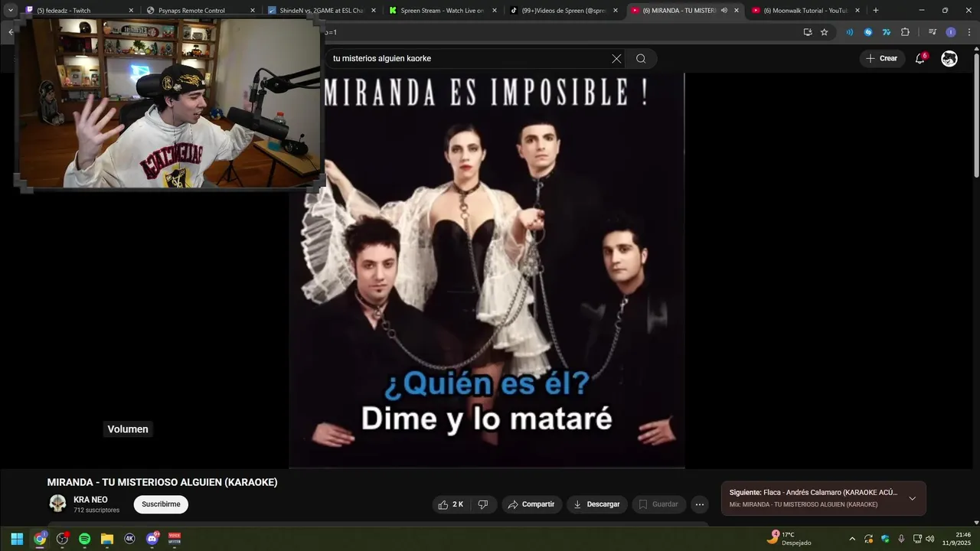Open Voicemeeter from the taskbar
980x551 pixels.
pyautogui.click(x=175, y=539)
